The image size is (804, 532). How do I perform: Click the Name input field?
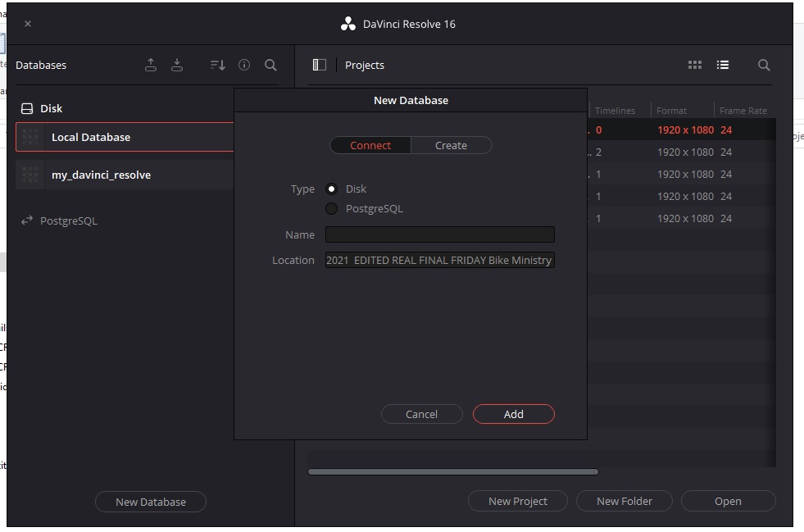pyautogui.click(x=440, y=234)
